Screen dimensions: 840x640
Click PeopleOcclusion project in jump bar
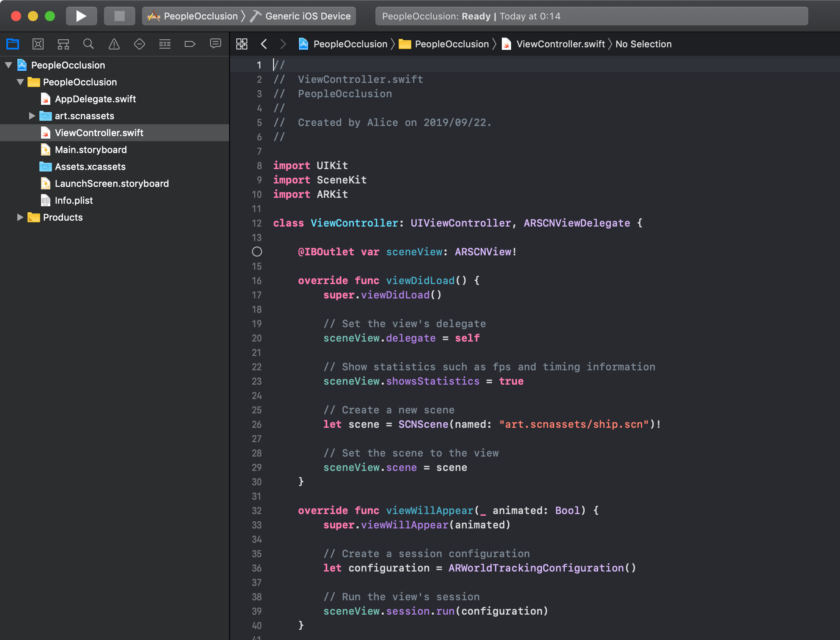pyautogui.click(x=343, y=44)
